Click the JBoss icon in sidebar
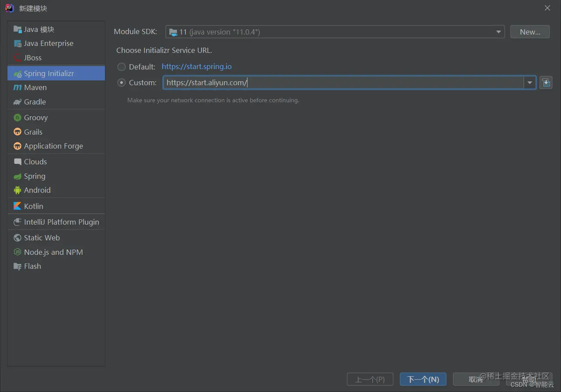 click(17, 58)
